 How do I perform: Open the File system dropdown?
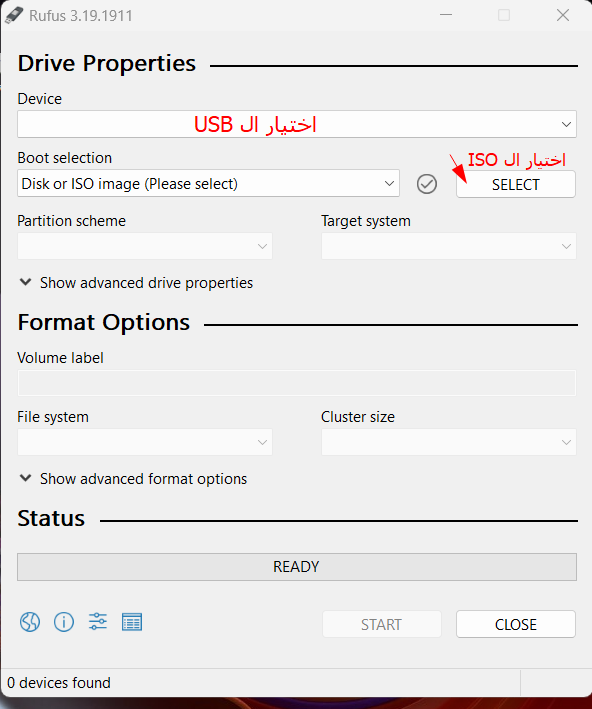point(145,442)
